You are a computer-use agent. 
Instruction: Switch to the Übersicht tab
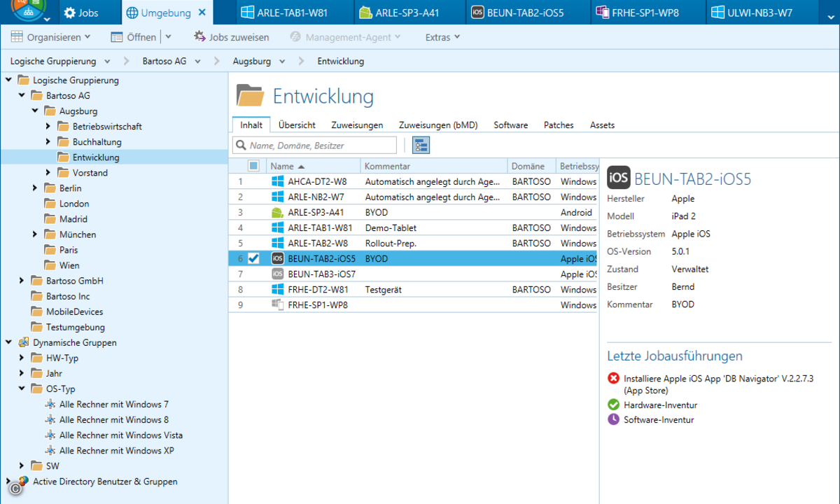[297, 125]
